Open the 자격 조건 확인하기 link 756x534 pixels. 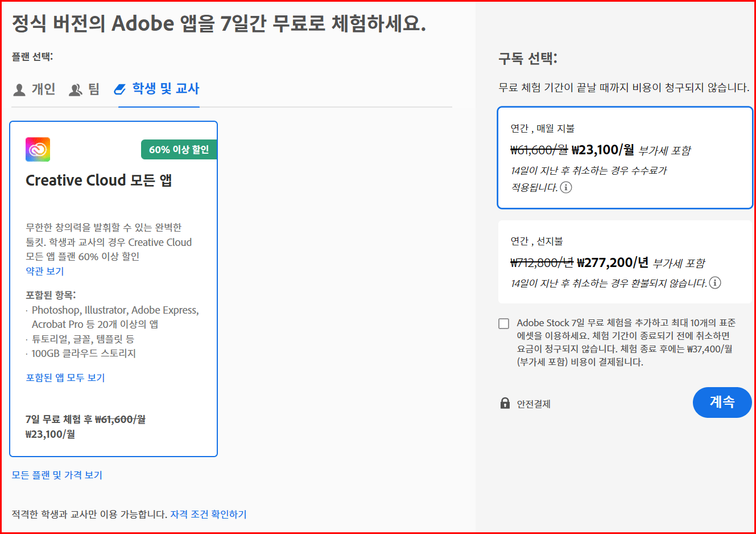coord(208,514)
